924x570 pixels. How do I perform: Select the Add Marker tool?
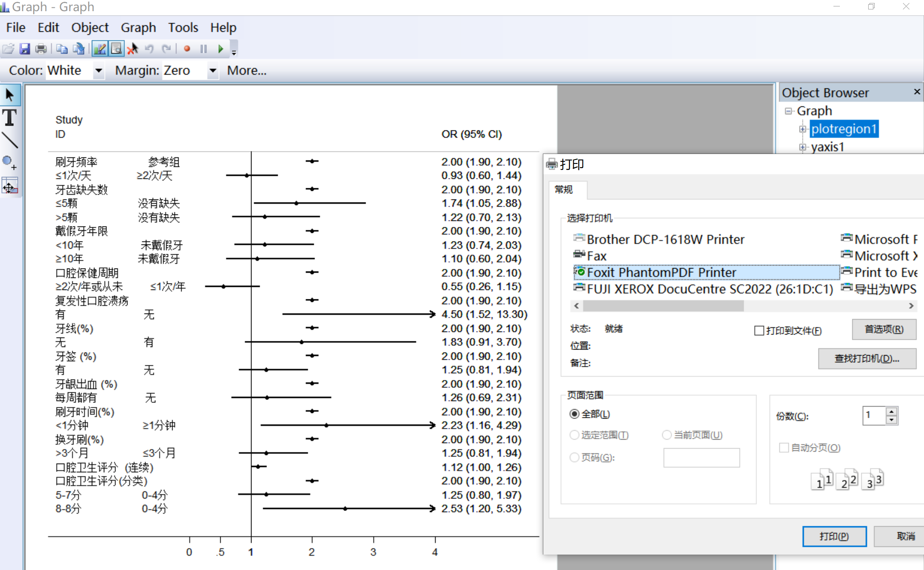coord(10,163)
